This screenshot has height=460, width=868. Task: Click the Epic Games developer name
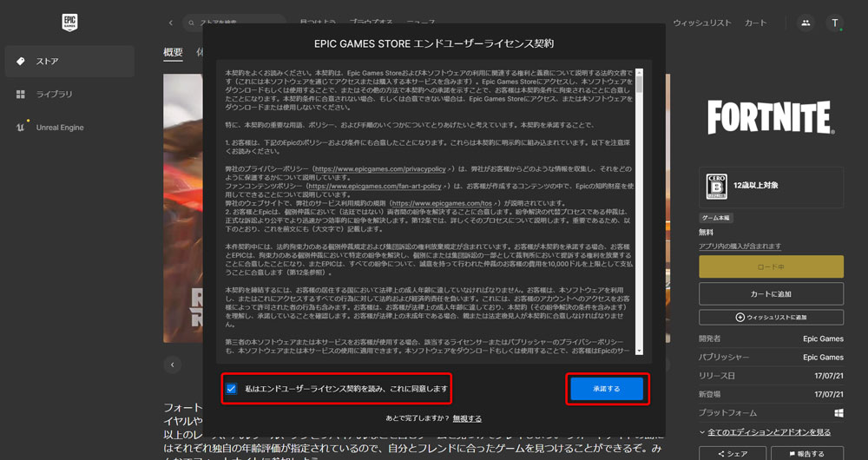point(823,338)
